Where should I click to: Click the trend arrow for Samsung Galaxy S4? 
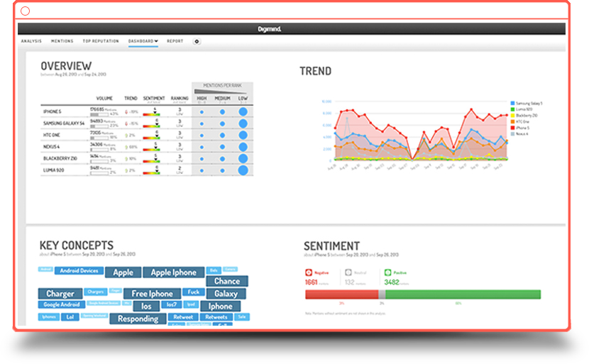[x=127, y=123]
